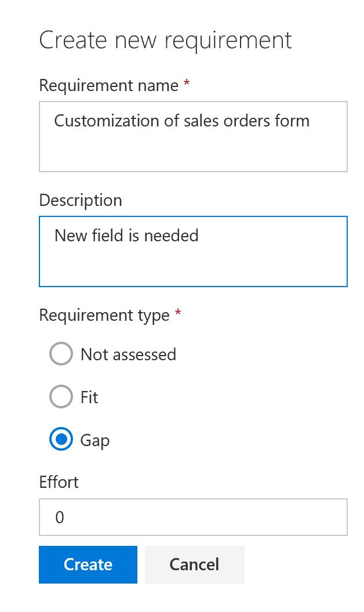Click the 'Fit' option label text
Screen dimensions: 364x612
point(90,397)
